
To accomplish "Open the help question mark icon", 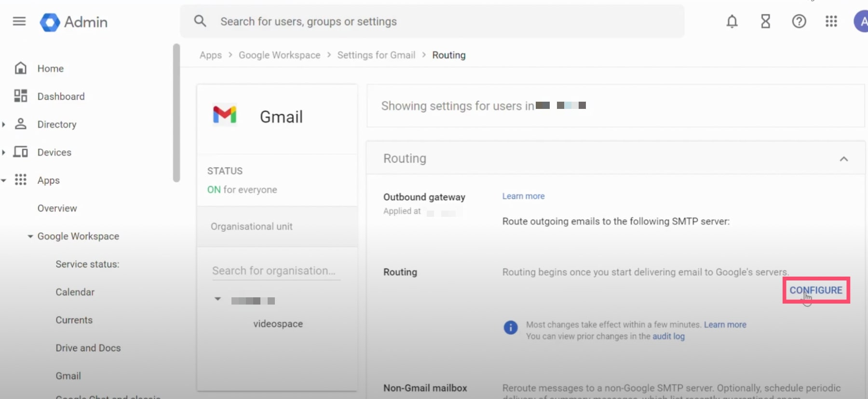I will (799, 21).
